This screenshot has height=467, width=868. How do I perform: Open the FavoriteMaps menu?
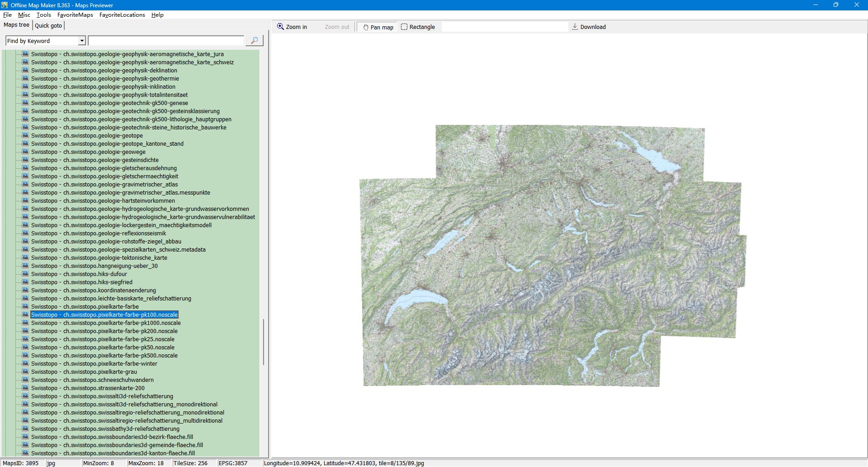(x=75, y=15)
